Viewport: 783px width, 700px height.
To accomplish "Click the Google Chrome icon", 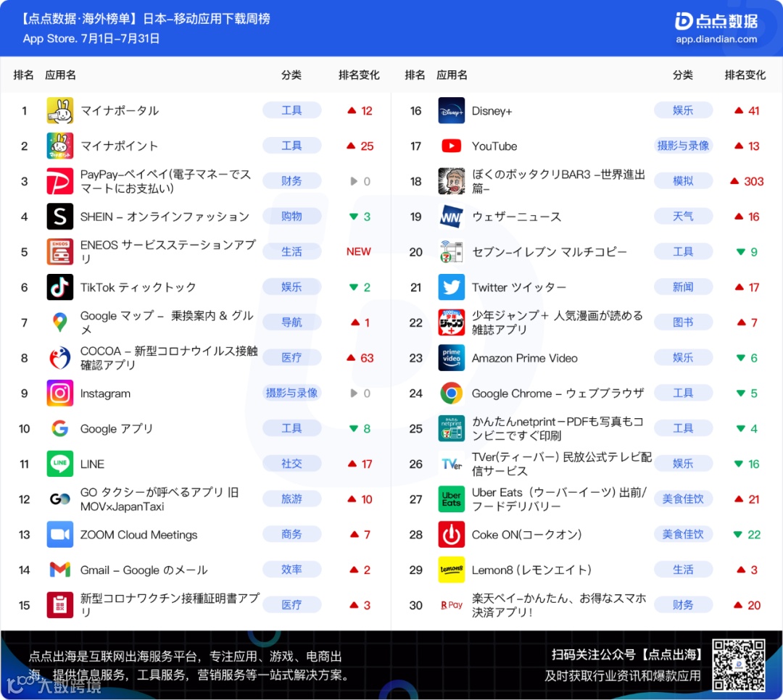I will click(452, 393).
